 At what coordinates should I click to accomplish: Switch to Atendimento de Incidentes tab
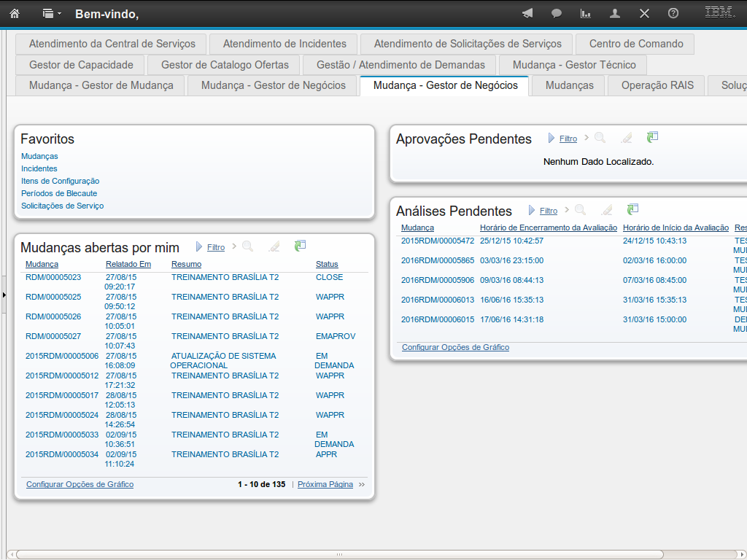(x=285, y=44)
